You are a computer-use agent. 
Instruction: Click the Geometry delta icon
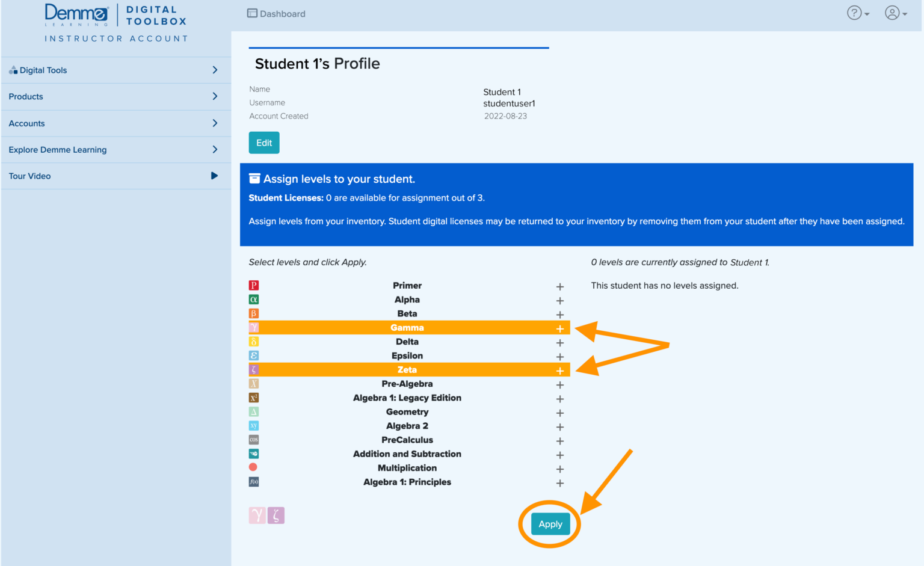(x=253, y=411)
